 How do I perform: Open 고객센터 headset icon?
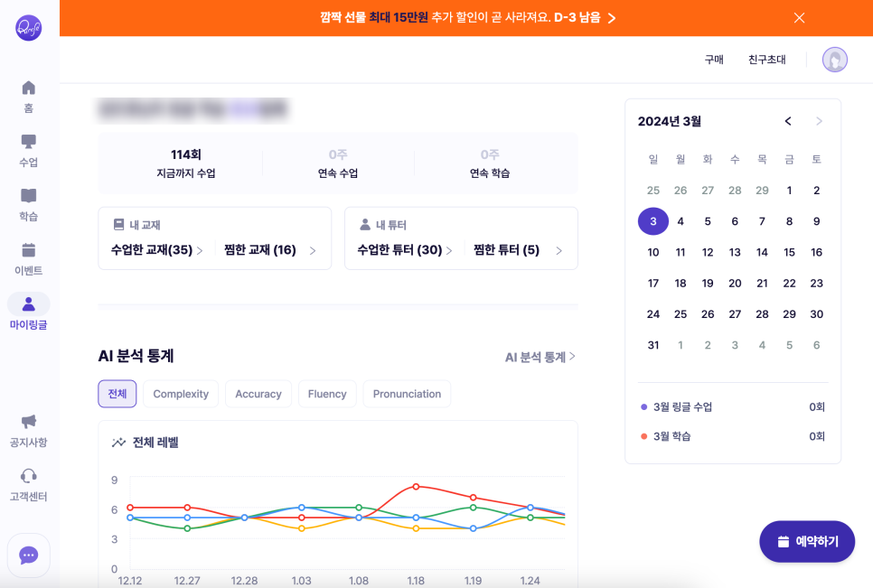point(28,476)
